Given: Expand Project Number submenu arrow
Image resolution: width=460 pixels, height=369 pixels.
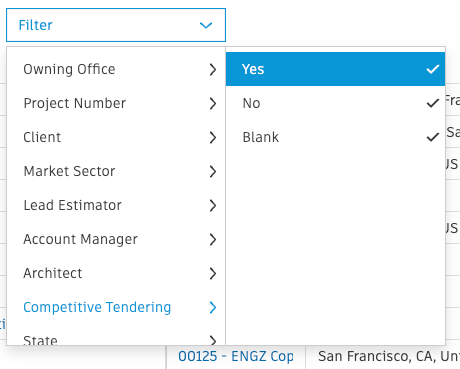Looking at the screenshot, I should click(213, 103).
